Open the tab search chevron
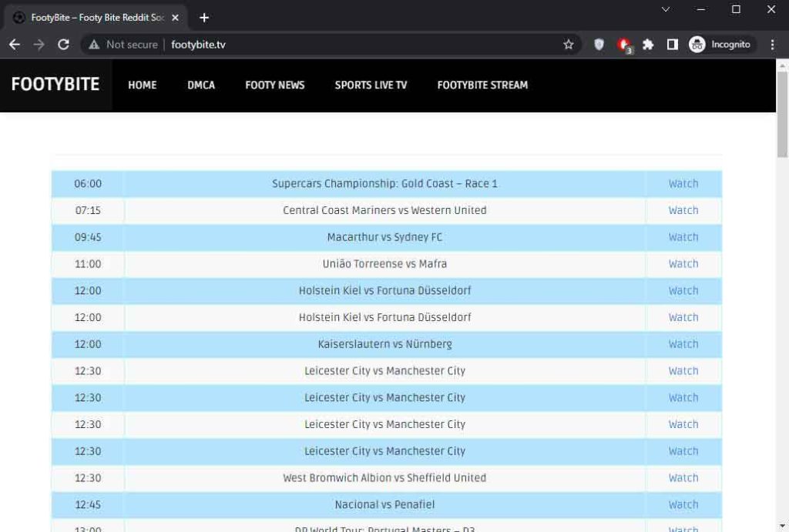 coord(665,9)
